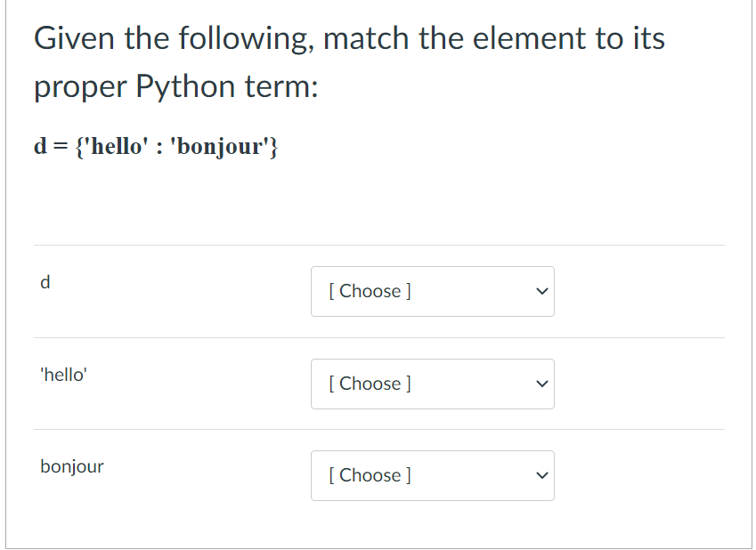Open the dropdown next to 'd'
Viewport: 756px width, 550px height.
[x=432, y=291]
